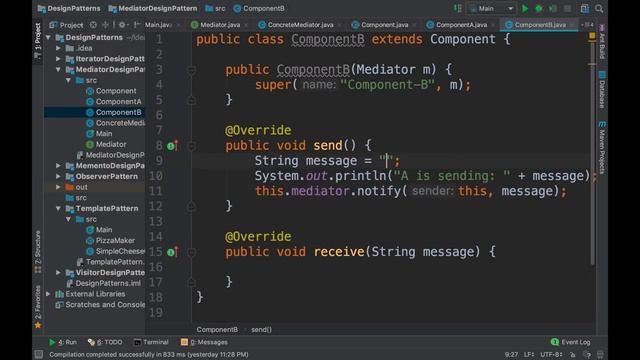
Task: Show hidden editor tabs list
Action: pyautogui.click(x=587, y=25)
